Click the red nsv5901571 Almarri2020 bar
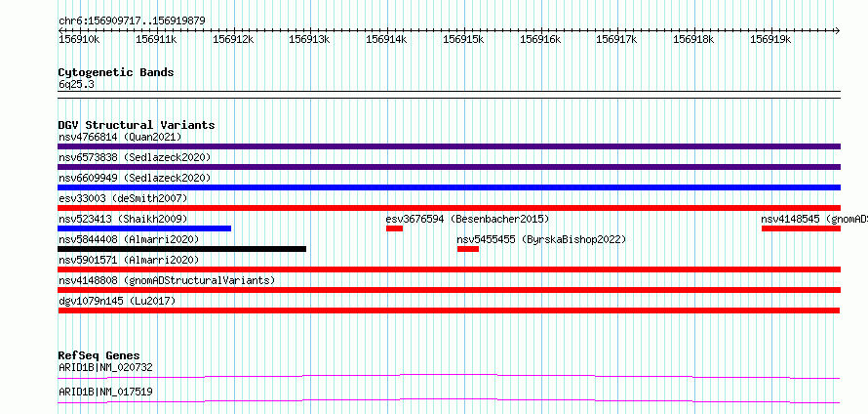The width and height of the screenshot is (868, 414). tap(449, 269)
